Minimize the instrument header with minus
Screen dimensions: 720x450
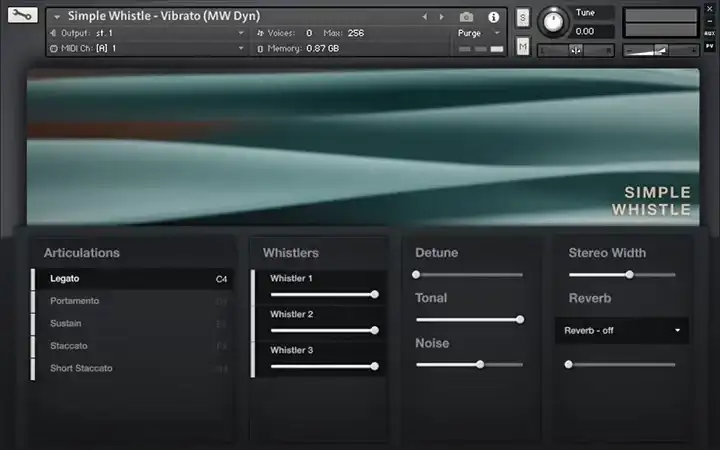(709, 21)
